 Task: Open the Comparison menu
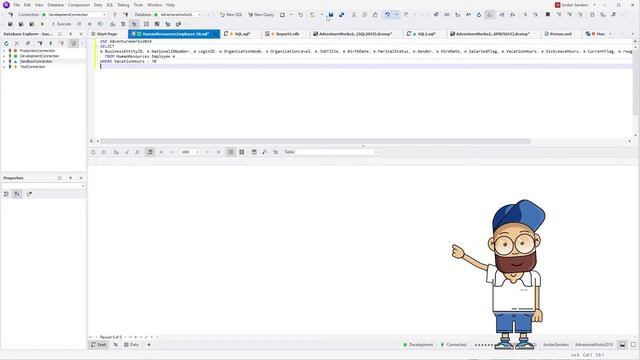[x=79, y=5]
